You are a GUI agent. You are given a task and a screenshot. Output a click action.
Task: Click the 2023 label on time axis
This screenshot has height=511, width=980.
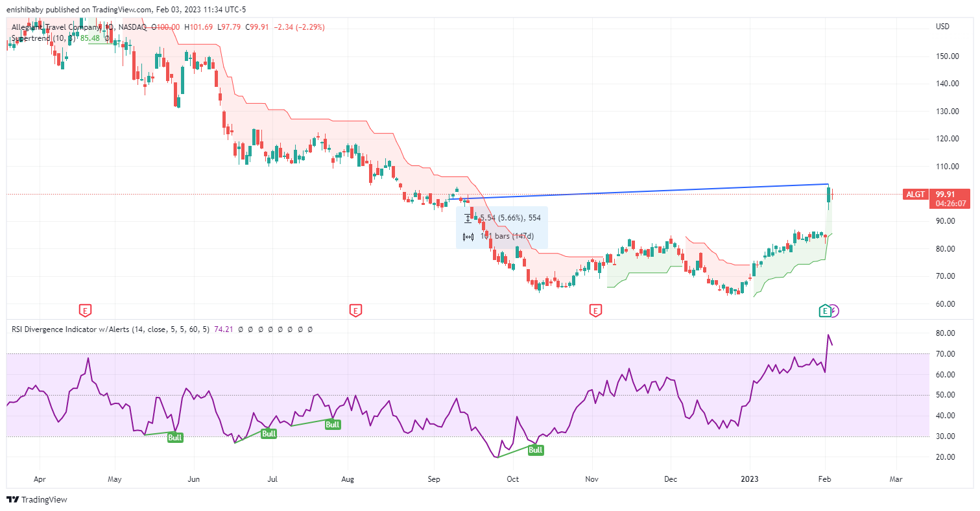click(750, 480)
